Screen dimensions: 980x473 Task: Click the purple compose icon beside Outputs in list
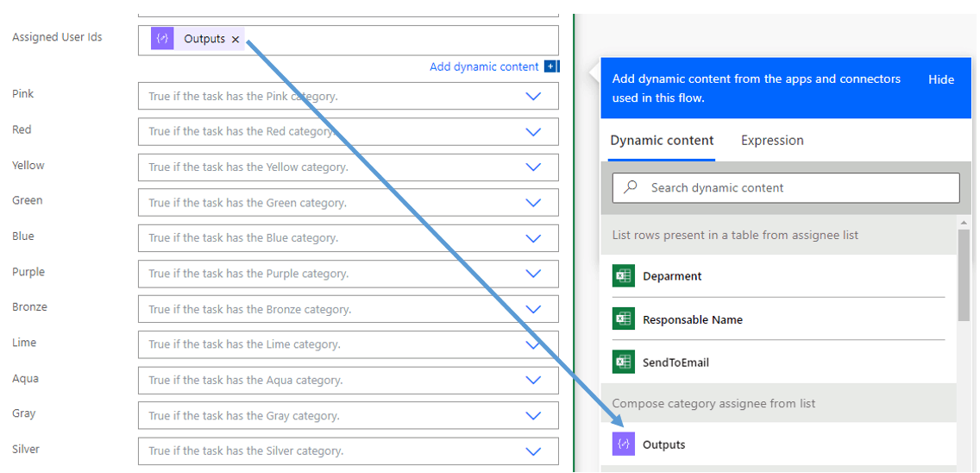coord(623,445)
